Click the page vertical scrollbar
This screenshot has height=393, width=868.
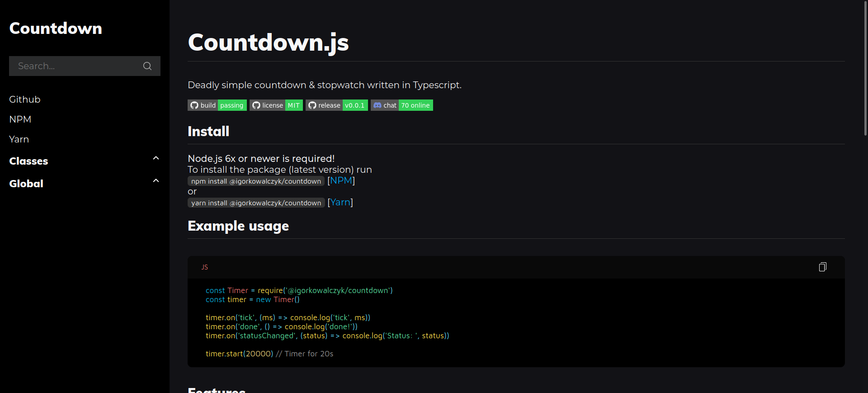tap(865, 68)
